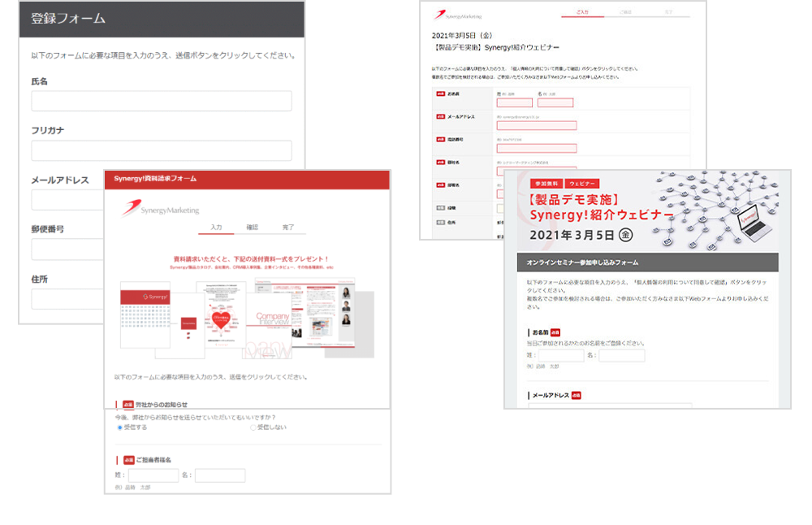Click the SynergyMarketing logo in the request form
This screenshot has width=812, height=525.
pos(161,208)
